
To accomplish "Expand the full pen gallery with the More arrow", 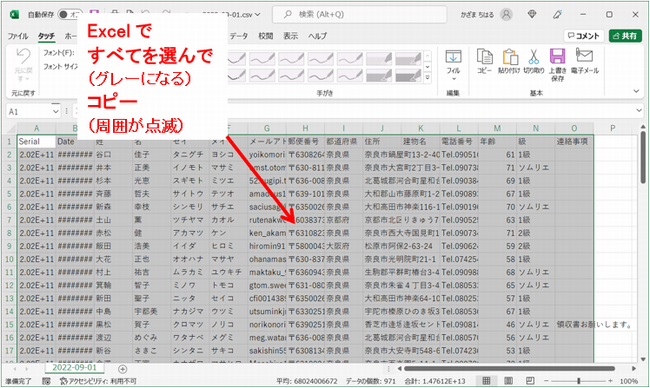I will [428, 78].
